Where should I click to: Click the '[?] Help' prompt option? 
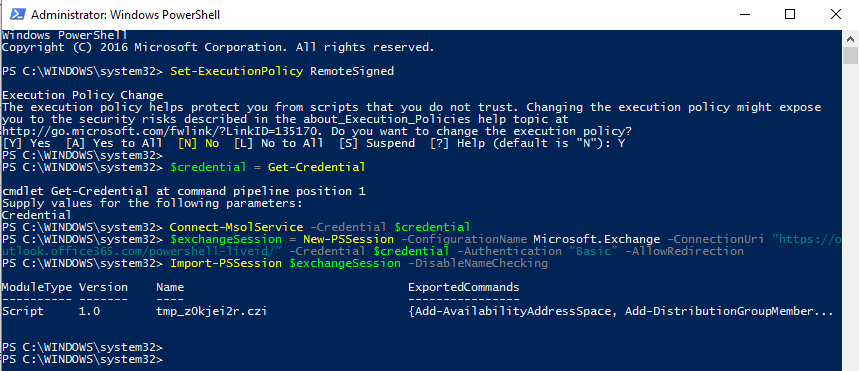460,144
